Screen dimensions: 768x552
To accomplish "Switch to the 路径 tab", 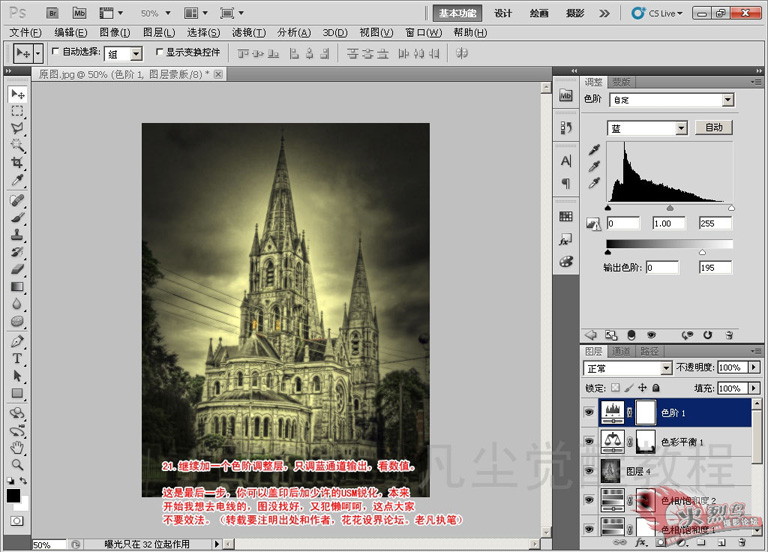I will coord(649,351).
